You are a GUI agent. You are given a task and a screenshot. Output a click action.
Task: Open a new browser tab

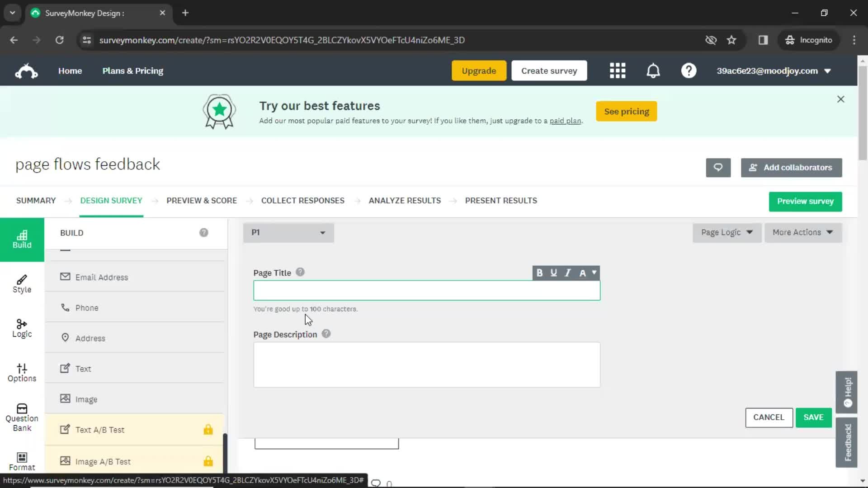(x=185, y=13)
